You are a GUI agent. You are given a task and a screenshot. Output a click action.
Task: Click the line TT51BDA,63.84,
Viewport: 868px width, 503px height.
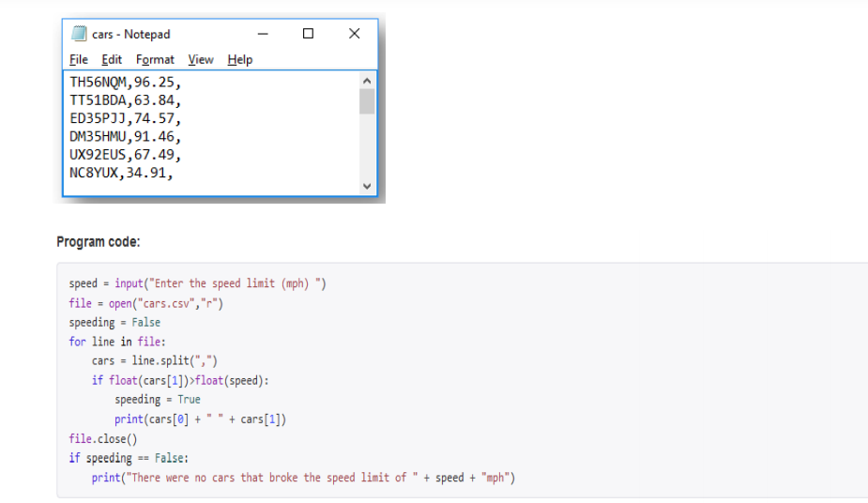[x=126, y=100]
